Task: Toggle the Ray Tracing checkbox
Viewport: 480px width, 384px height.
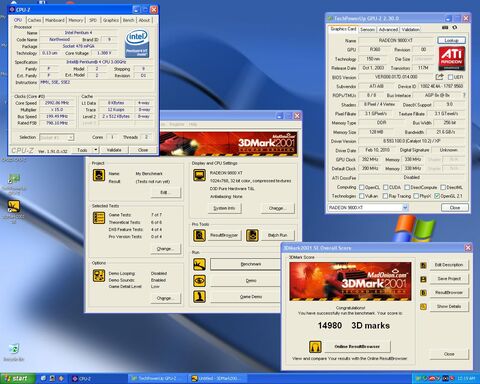Action: [x=385, y=196]
